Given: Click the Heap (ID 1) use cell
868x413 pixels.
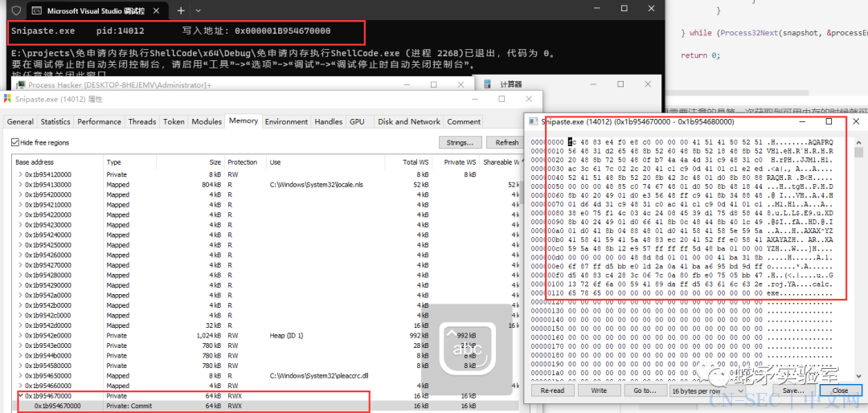Looking at the screenshot, I should 286,335.
